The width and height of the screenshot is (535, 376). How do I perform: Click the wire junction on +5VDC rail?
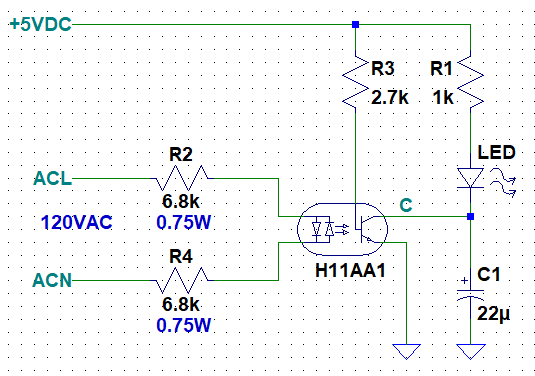(x=356, y=25)
